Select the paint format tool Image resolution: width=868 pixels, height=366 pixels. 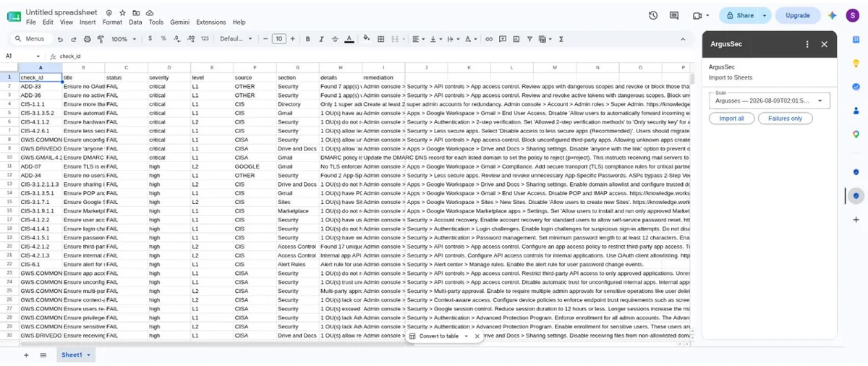point(100,39)
